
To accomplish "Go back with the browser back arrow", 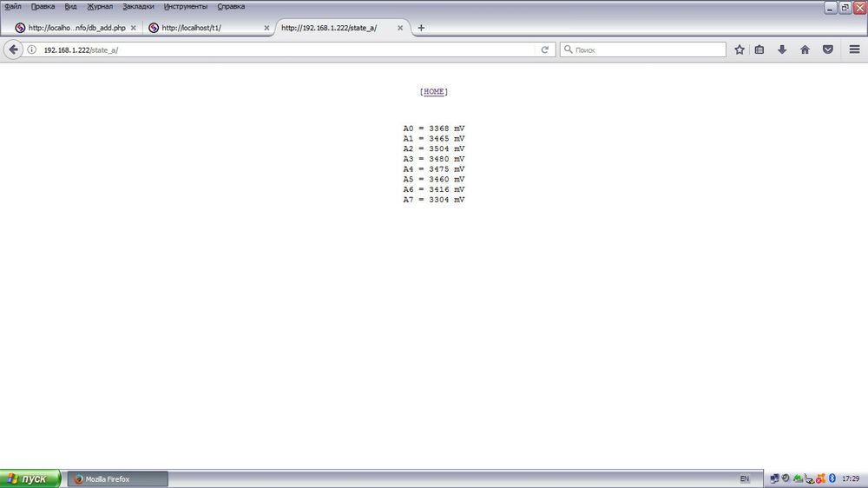I will [13, 49].
